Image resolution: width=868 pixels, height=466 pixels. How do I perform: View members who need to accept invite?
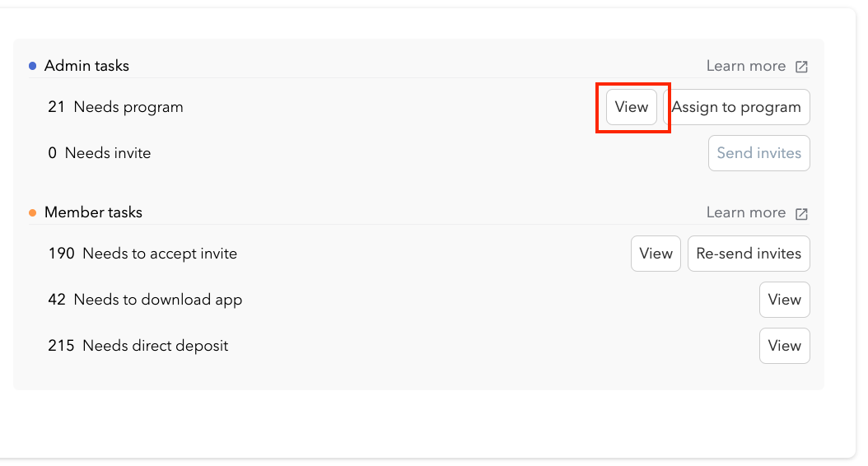pos(656,254)
